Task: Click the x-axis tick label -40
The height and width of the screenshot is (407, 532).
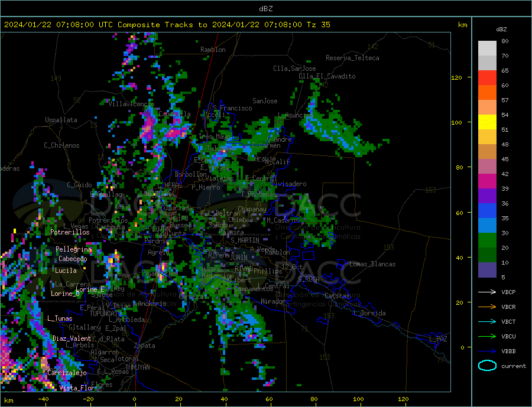Action: (43, 399)
